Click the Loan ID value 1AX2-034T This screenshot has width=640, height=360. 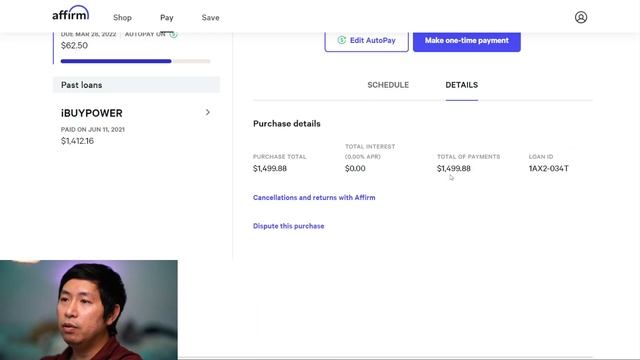click(x=549, y=168)
